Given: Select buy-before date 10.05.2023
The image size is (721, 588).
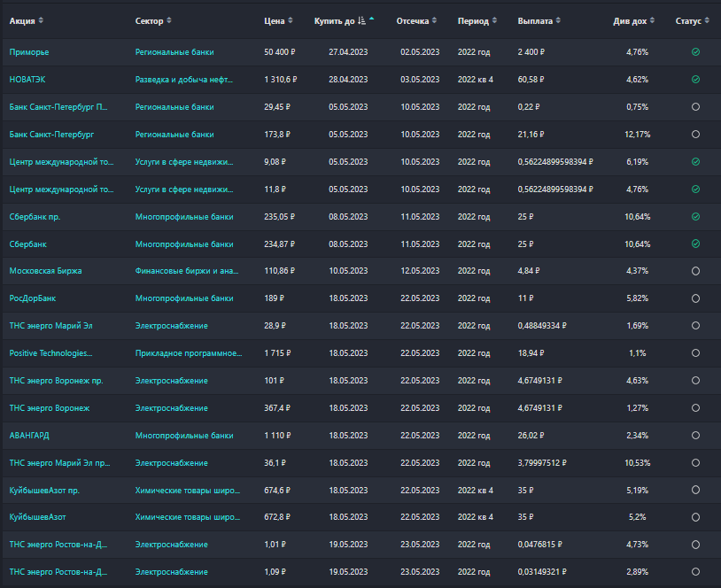Looking at the screenshot, I should (x=348, y=271).
